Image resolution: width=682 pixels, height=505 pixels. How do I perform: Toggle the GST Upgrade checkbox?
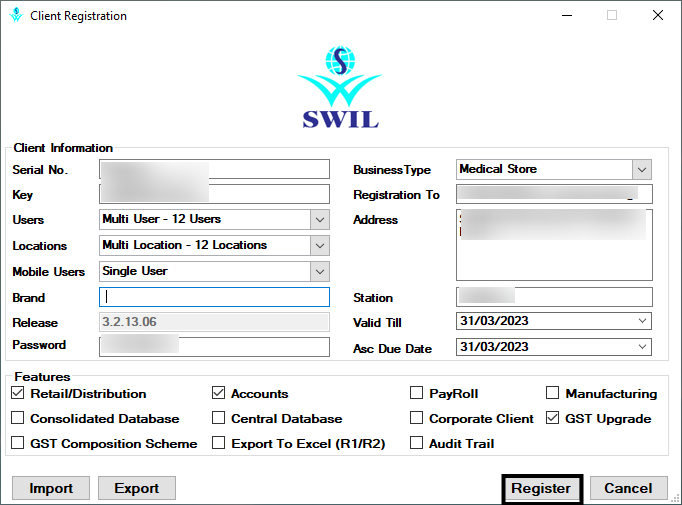[552, 418]
